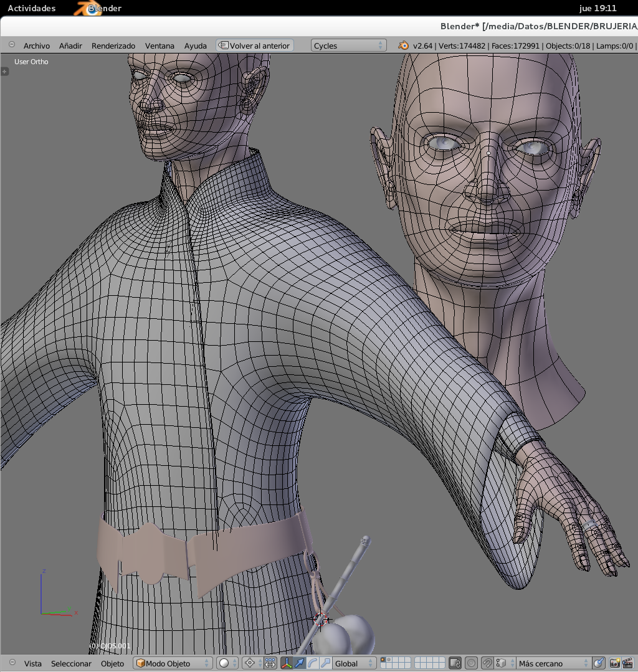The height and width of the screenshot is (672, 638).
Task: Click the Lamps:0/0 statistic text
Action: [614, 46]
